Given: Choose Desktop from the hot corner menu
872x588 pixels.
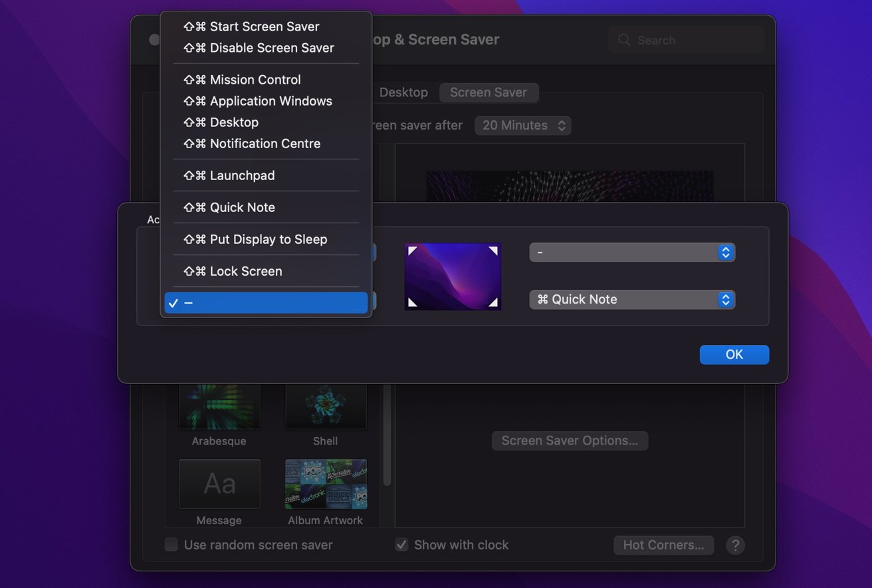Looking at the screenshot, I should [x=266, y=122].
